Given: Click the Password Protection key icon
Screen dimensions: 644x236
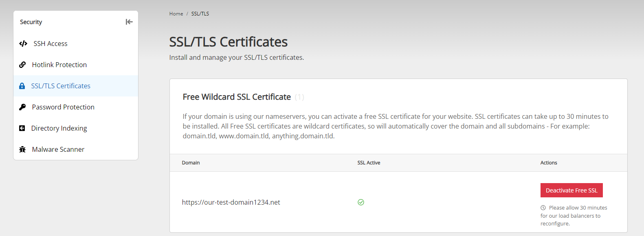Looking at the screenshot, I should click(22, 107).
